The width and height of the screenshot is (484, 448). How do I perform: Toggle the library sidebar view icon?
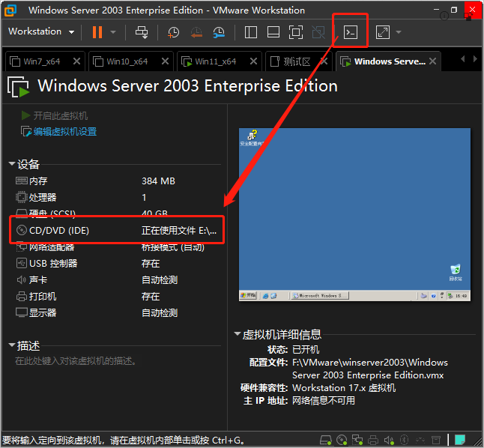click(x=251, y=32)
